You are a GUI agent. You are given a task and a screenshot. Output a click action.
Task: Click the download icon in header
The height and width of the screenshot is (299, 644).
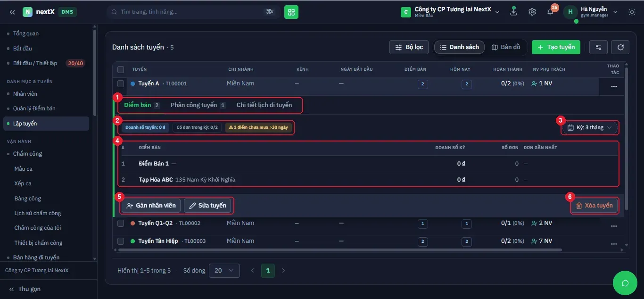pos(513,12)
